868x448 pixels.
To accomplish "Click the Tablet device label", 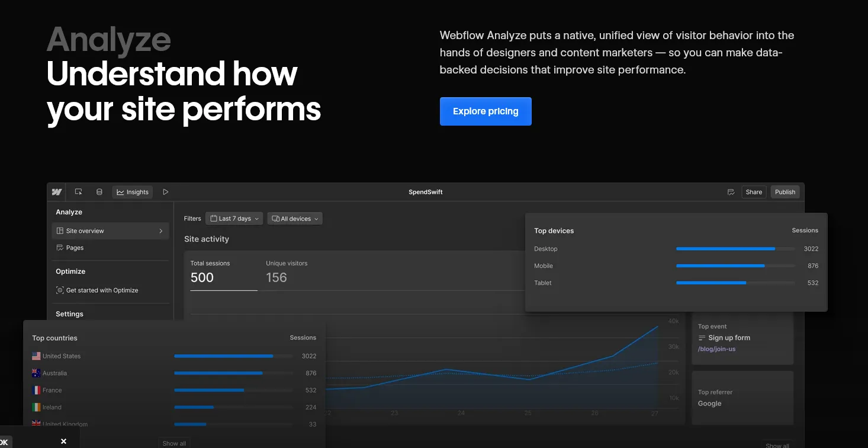I will click(543, 283).
